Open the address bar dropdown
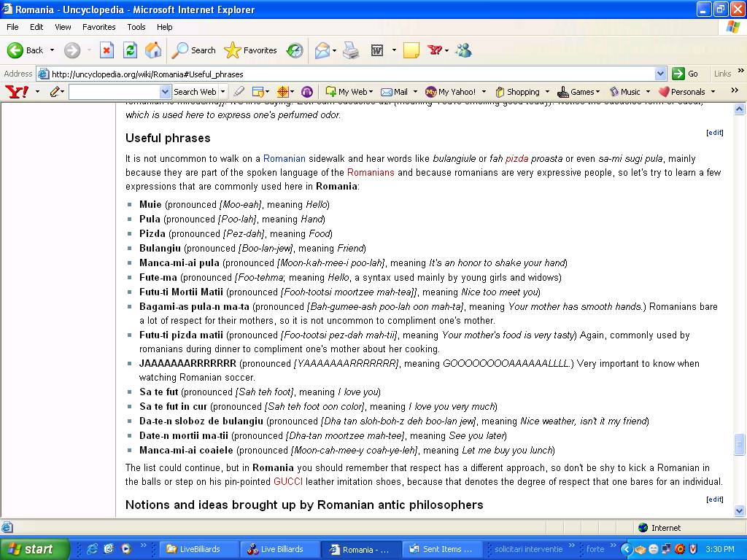The width and height of the screenshot is (747, 560). point(660,74)
